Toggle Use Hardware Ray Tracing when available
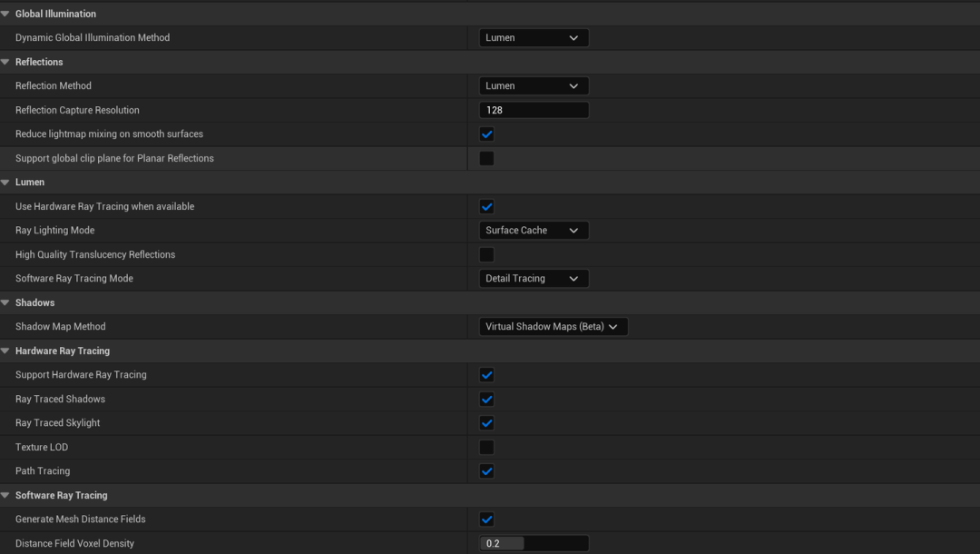Image resolution: width=980 pixels, height=554 pixels. [x=486, y=206]
